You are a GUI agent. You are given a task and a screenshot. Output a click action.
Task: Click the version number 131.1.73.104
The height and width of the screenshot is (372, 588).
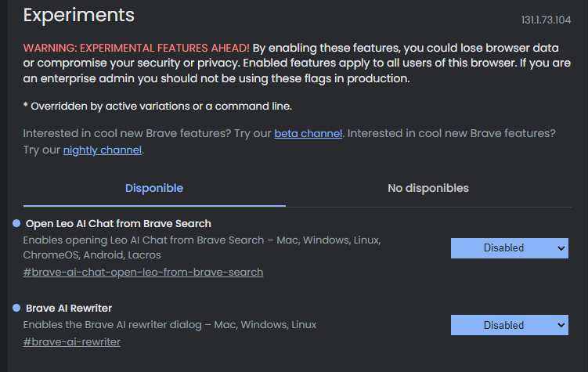click(546, 20)
